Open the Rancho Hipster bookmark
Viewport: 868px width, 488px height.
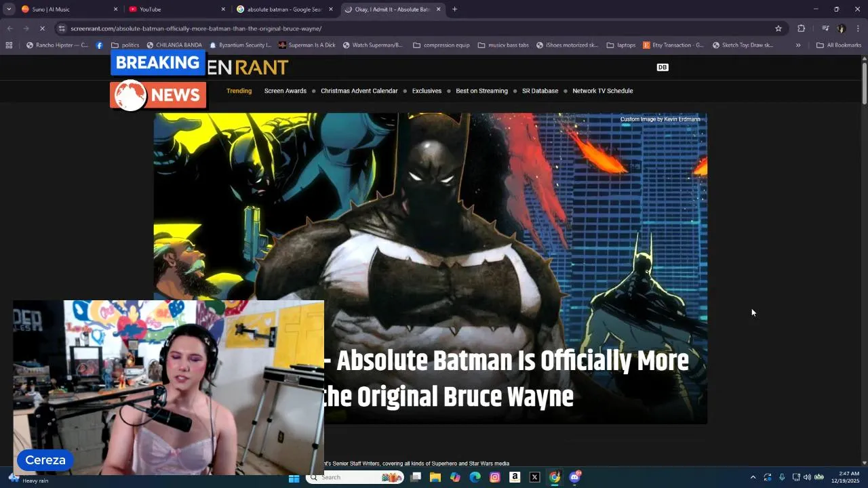click(x=57, y=45)
